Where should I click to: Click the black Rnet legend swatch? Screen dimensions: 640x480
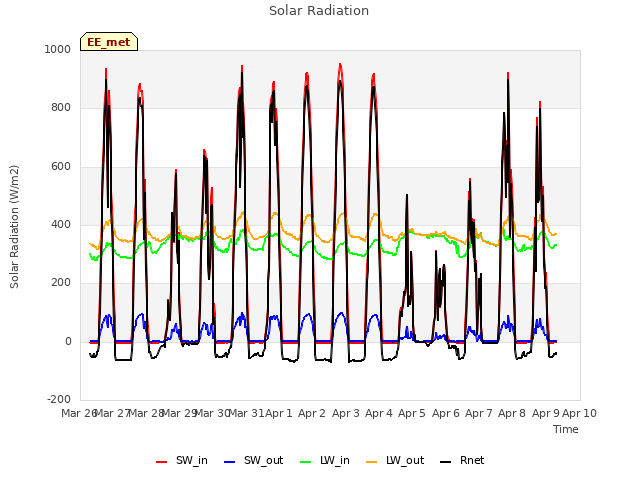point(446,462)
